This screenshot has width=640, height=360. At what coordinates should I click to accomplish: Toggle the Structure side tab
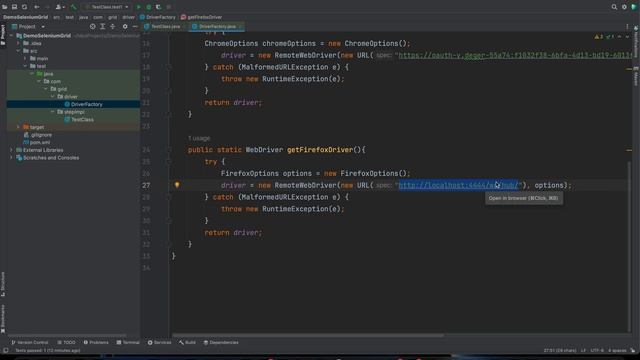3,284
